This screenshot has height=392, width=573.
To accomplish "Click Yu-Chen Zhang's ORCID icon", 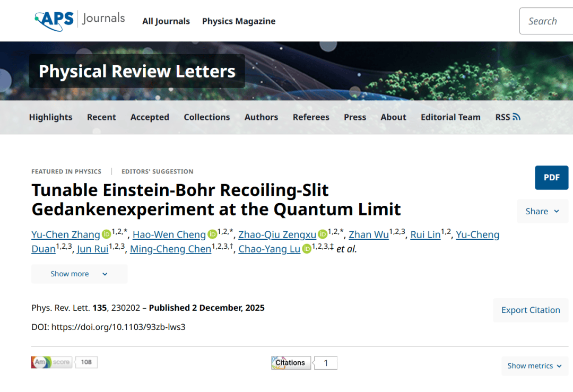I will click(106, 234).
